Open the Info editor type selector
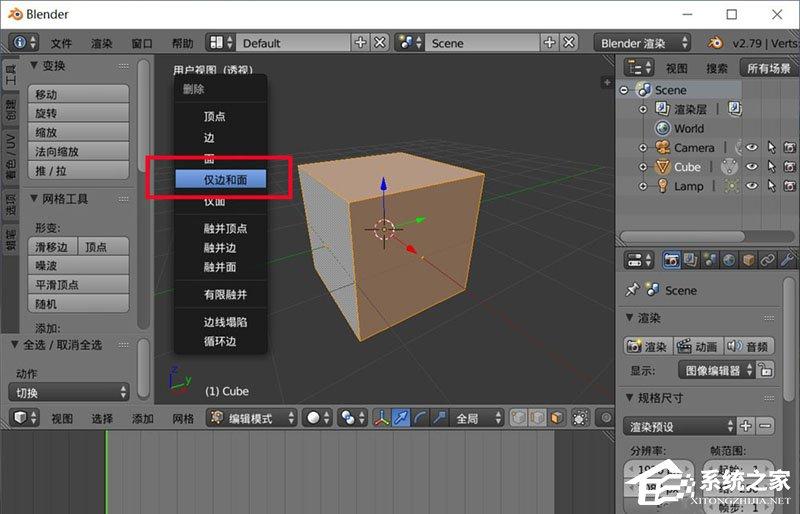The height and width of the screenshot is (514, 800). pyautogui.click(x=24, y=43)
